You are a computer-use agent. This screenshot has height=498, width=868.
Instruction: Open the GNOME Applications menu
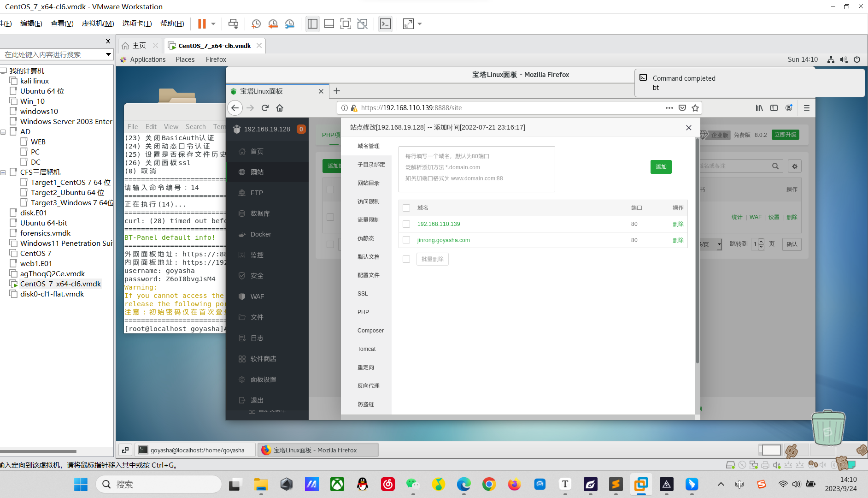coord(147,59)
